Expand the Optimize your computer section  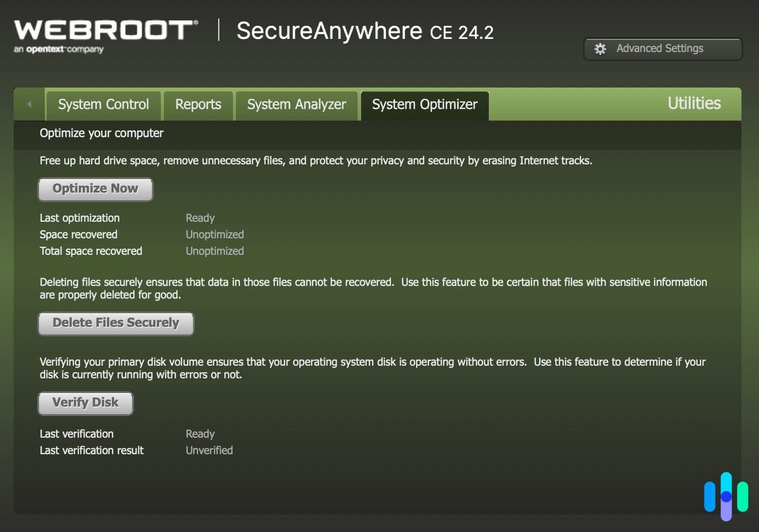point(101,133)
